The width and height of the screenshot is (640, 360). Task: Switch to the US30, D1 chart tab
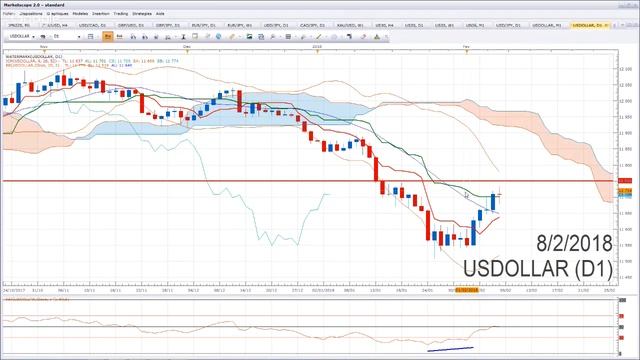[x=414, y=25]
